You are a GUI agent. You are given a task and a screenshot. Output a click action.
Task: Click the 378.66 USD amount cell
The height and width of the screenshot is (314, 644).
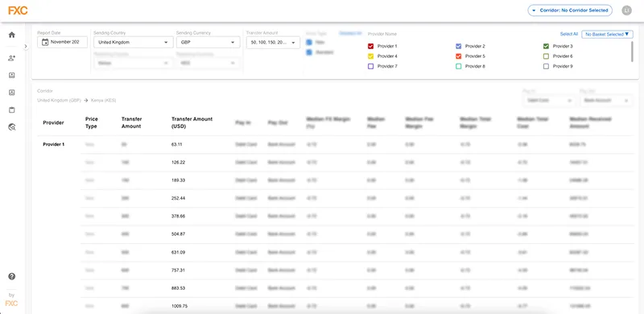coord(178,217)
